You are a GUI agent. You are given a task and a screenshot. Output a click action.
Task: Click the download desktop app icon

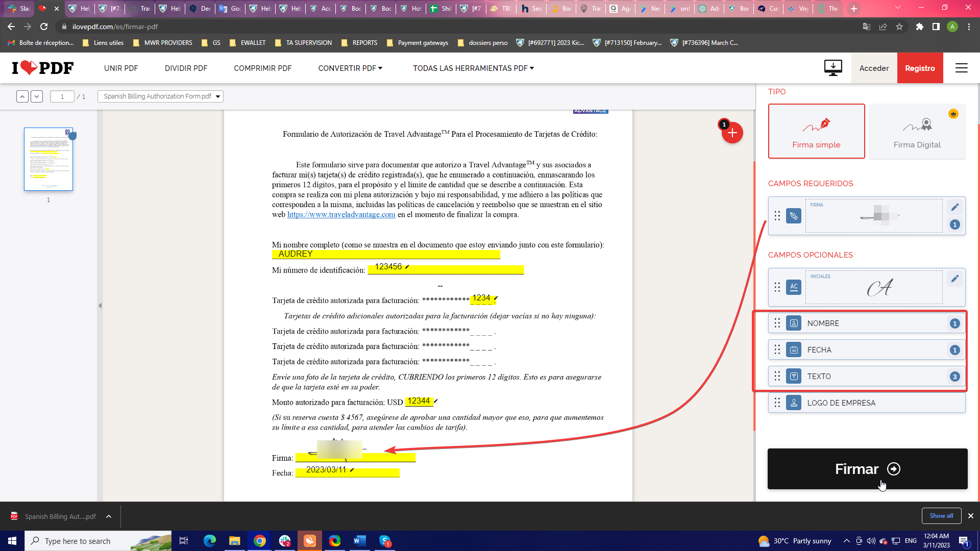[x=833, y=68]
